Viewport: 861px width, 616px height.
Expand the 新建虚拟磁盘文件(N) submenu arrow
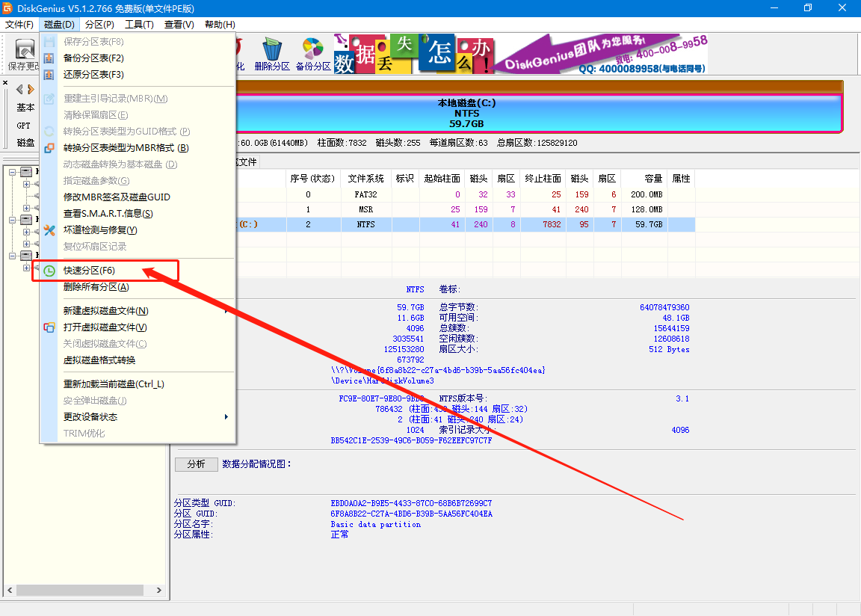click(x=226, y=311)
